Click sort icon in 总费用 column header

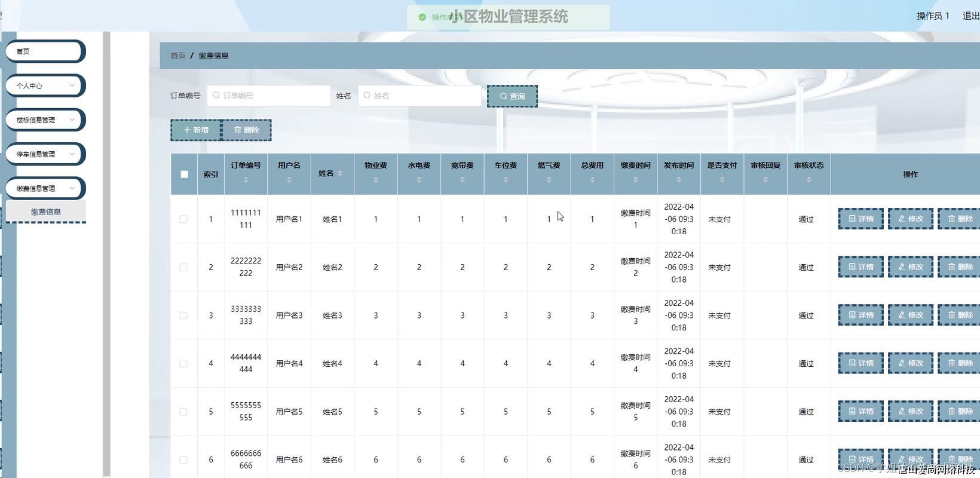592,180
